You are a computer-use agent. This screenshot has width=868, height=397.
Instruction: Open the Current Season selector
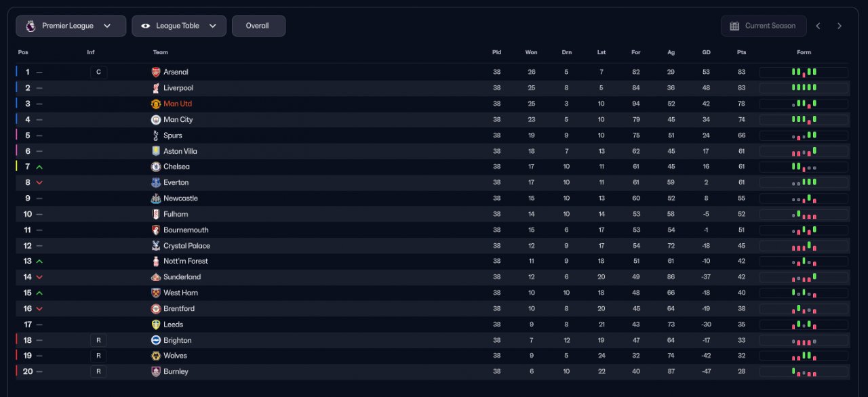(764, 26)
